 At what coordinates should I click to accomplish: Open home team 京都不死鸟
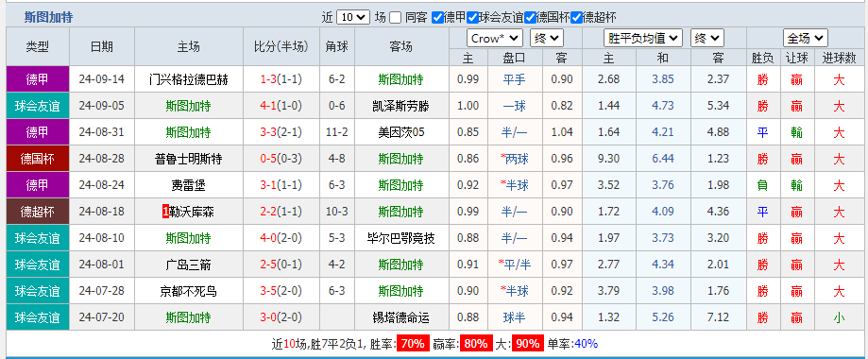pyautogui.click(x=188, y=291)
